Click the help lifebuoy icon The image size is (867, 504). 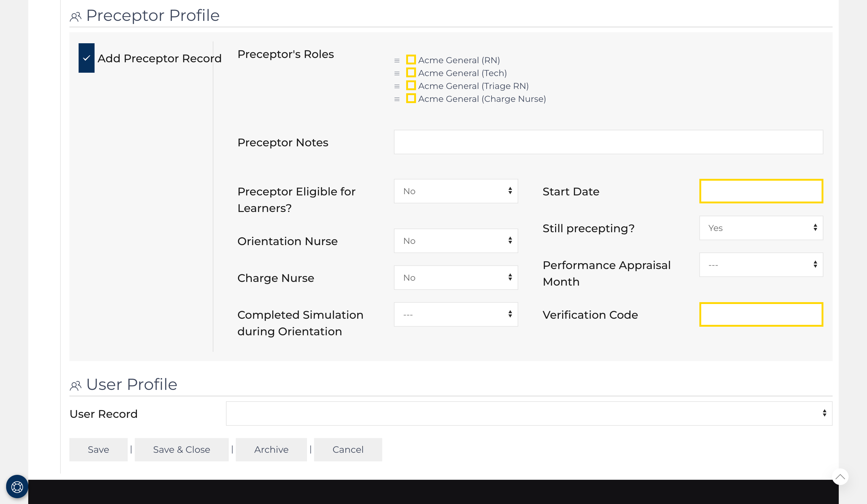[x=17, y=487]
